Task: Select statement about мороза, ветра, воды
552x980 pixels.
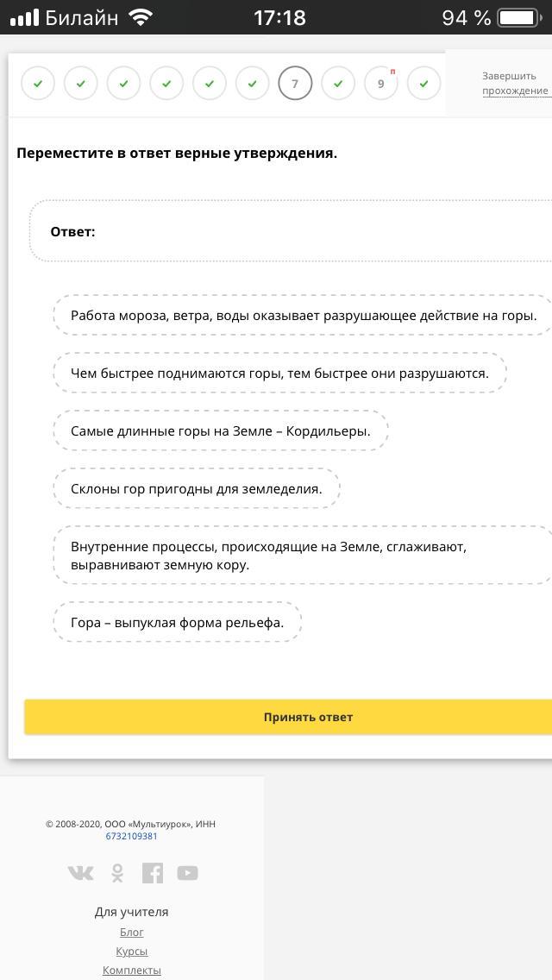Action: (x=304, y=315)
